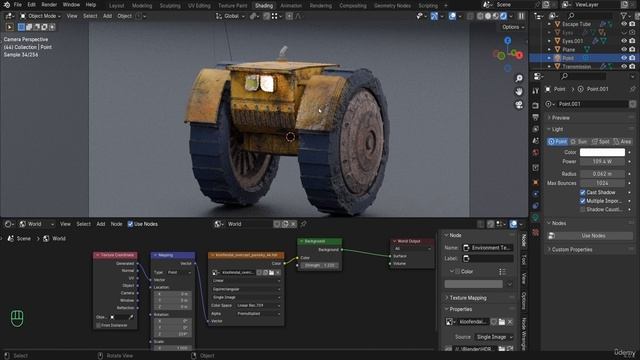This screenshot has height=360, width=640.
Task: Switch to rendered viewport shading mode
Action: [x=503, y=16]
